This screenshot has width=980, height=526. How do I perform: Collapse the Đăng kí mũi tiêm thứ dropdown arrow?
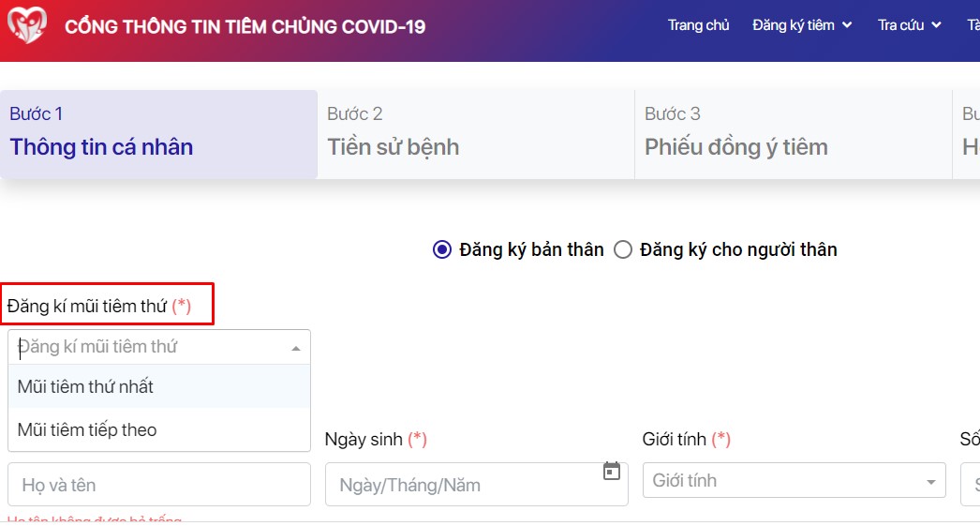(x=296, y=348)
